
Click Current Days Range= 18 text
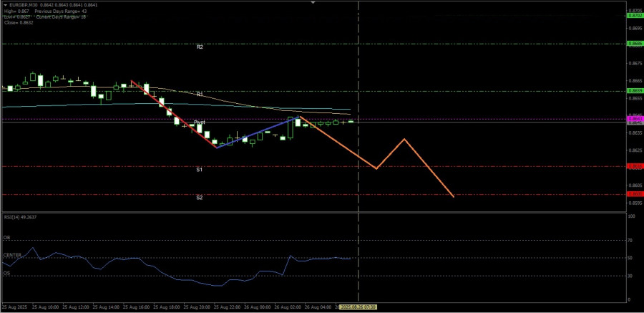(60, 17)
